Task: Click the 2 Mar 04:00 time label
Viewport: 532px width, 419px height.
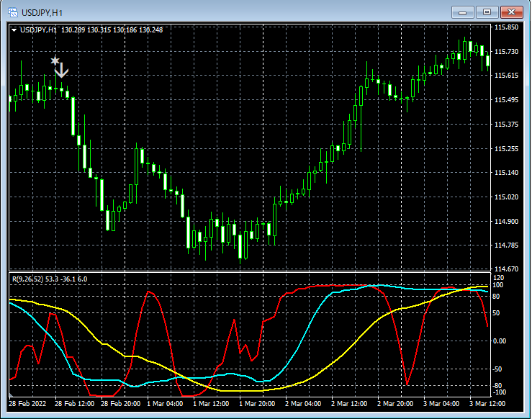Action: tap(303, 404)
